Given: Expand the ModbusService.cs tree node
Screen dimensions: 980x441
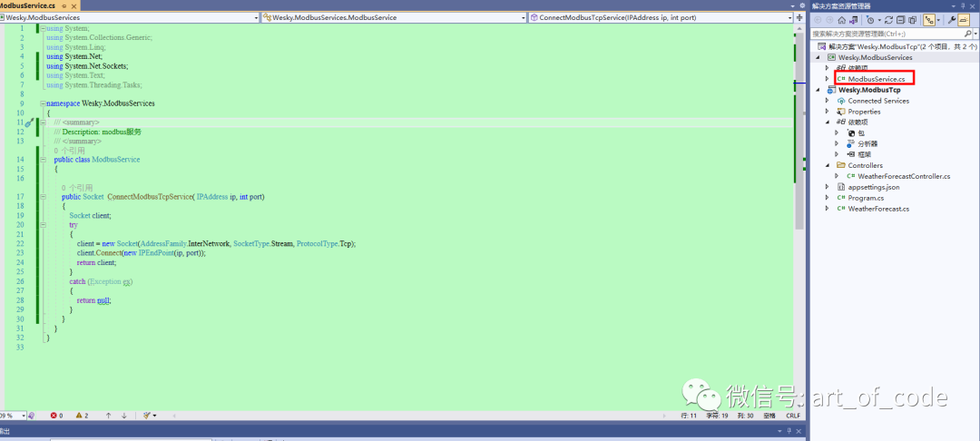Looking at the screenshot, I should (827, 79).
